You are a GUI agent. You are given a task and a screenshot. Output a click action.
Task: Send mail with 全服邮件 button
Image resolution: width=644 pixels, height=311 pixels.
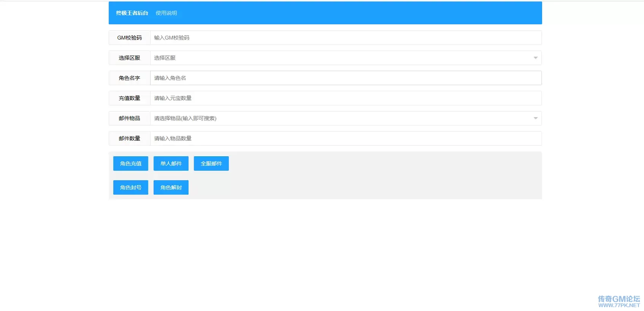211,163
